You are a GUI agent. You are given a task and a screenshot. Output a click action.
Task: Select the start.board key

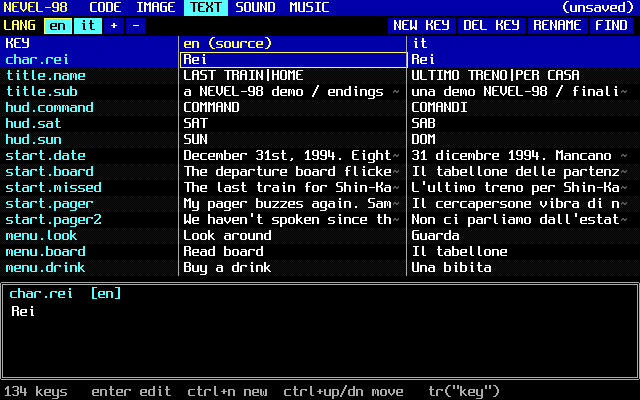(89, 171)
